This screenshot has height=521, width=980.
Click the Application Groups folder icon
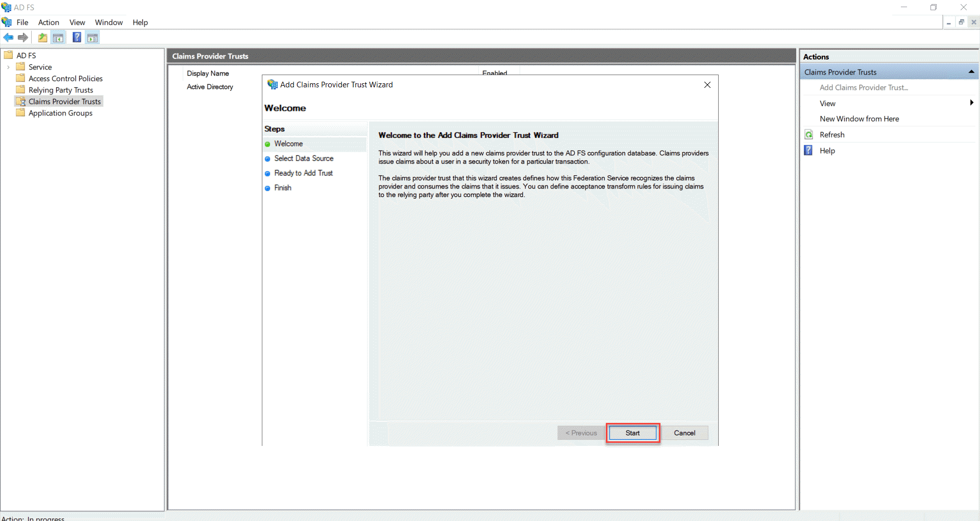pos(20,113)
